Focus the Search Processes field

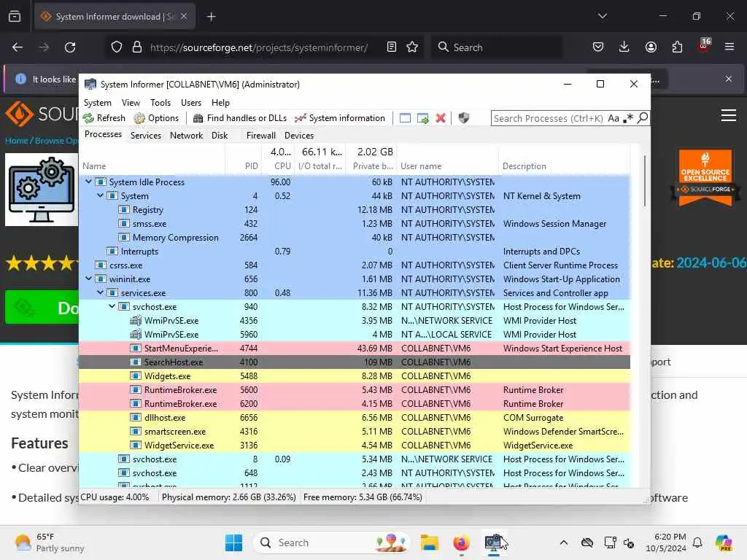click(x=549, y=118)
